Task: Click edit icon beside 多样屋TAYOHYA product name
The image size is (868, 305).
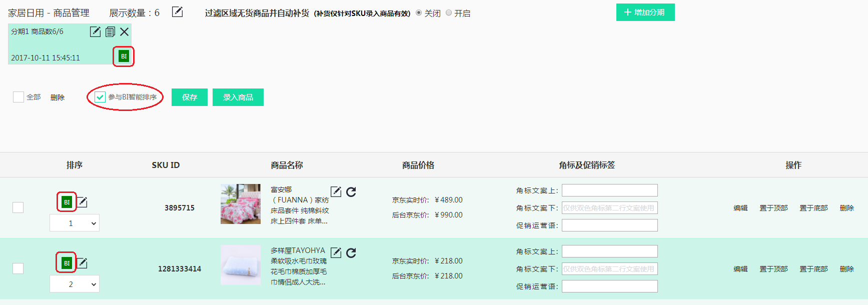Action: (336, 253)
